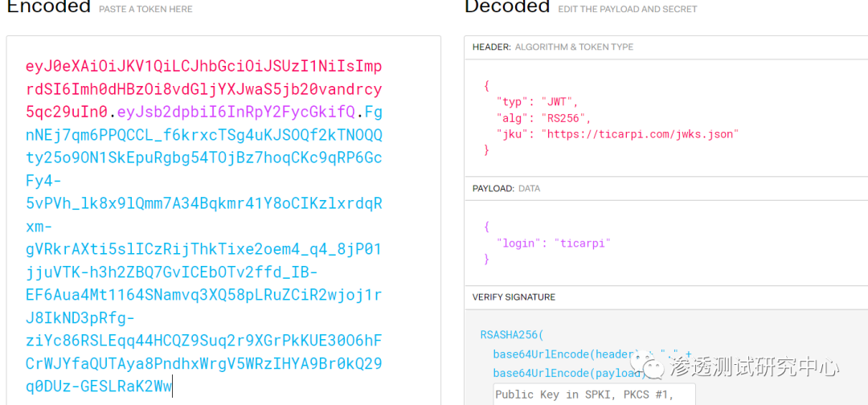
Task: Click the red header segment of the token
Action: click(203, 89)
